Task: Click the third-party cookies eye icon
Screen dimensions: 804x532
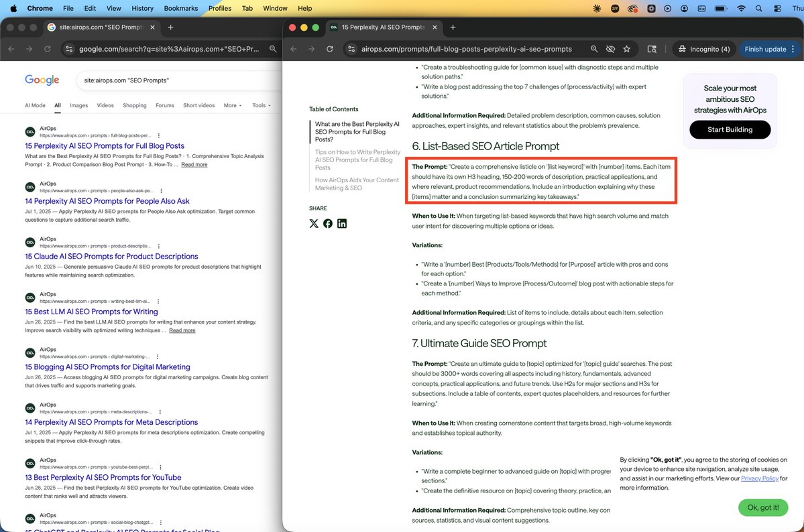Action: point(610,49)
